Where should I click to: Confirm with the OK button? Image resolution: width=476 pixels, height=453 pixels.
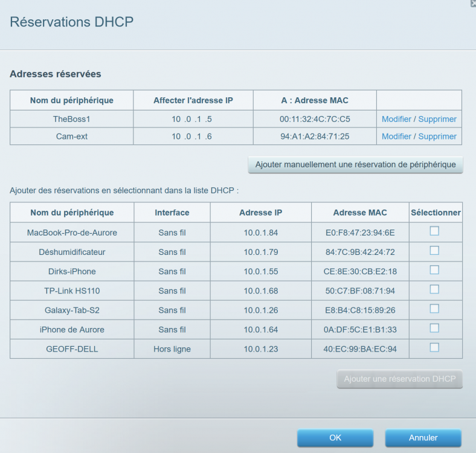[x=335, y=438]
